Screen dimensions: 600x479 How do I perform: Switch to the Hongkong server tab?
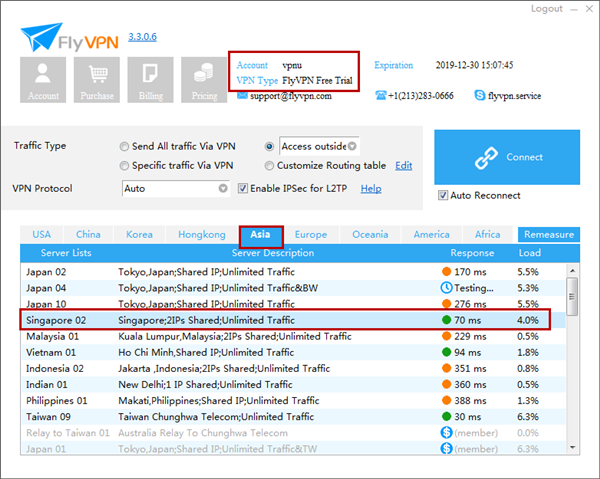[202, 235]
